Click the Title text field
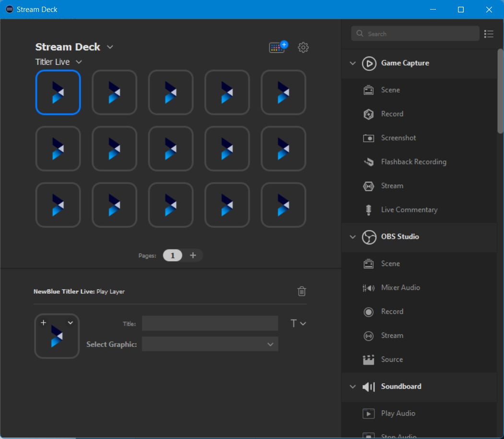504x439 pixels. [x=210, y=323]
